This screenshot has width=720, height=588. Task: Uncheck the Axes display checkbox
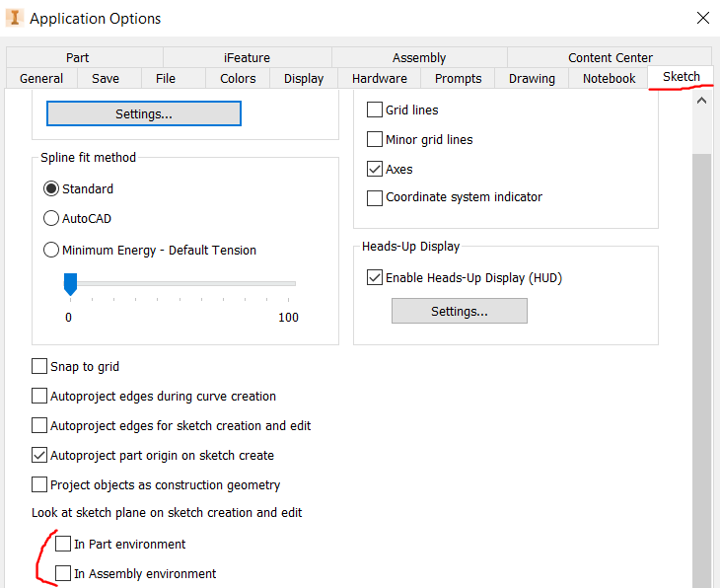pyautogui.click(x=375, y=170)
